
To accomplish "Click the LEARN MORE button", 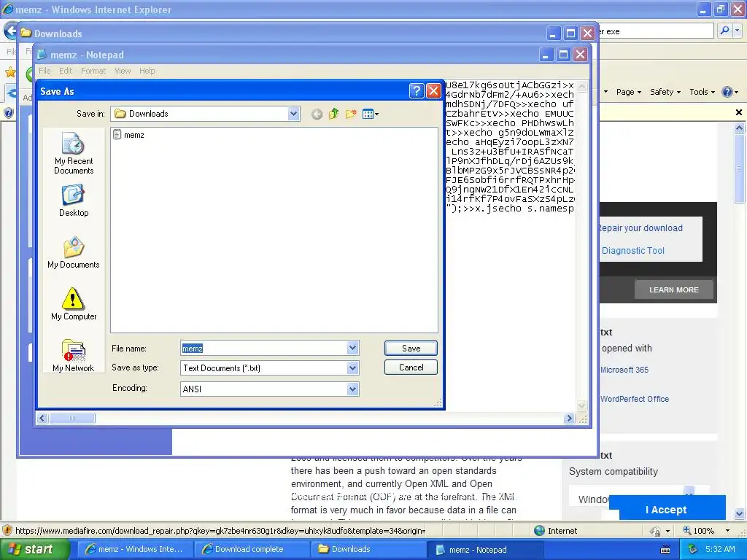I will [x=673, y=289].
